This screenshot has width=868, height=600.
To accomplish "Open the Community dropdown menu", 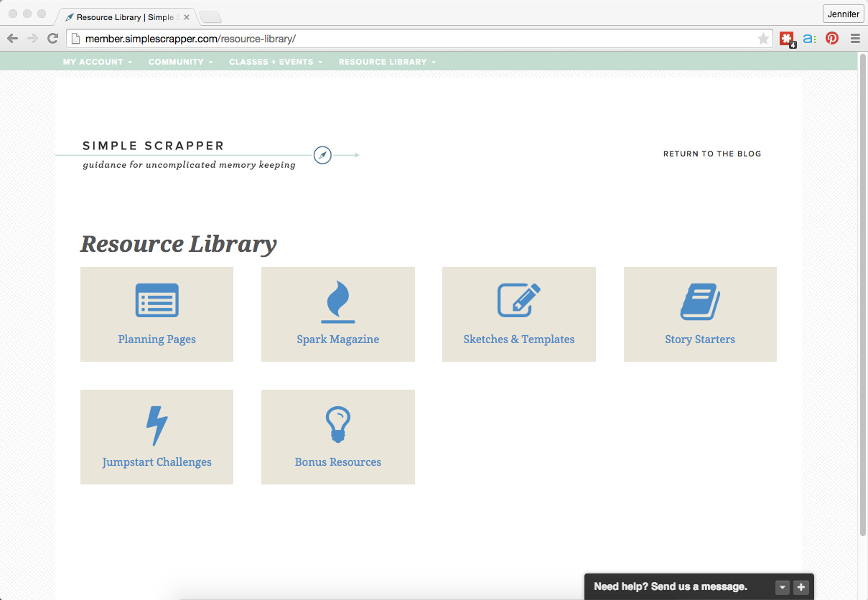I will click(180, 62).
